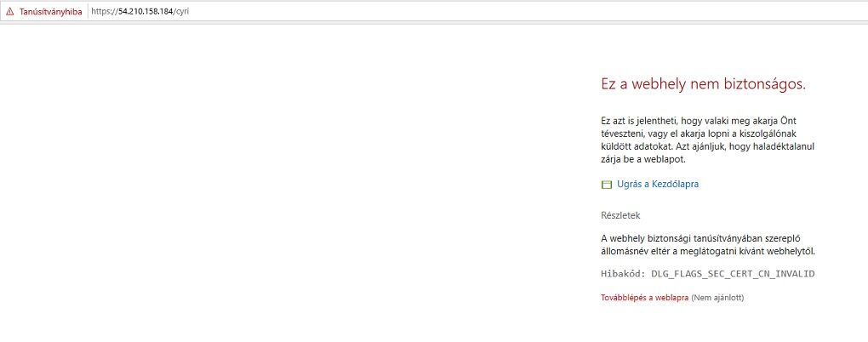The height and width of the screenshot is (342, 868).
Task: Click the https:// prefix in address bar
Action: [105, 12]
